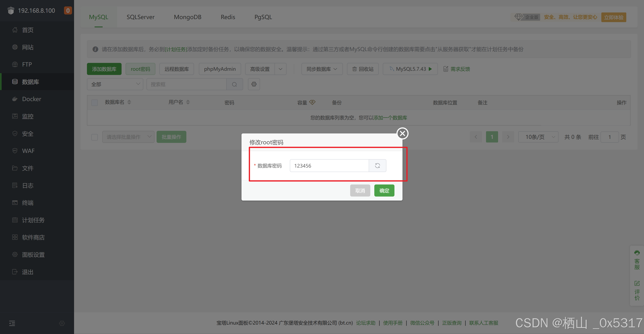Close the root password dialog with X
The image size is (644, 334).
tap(402, 133)
